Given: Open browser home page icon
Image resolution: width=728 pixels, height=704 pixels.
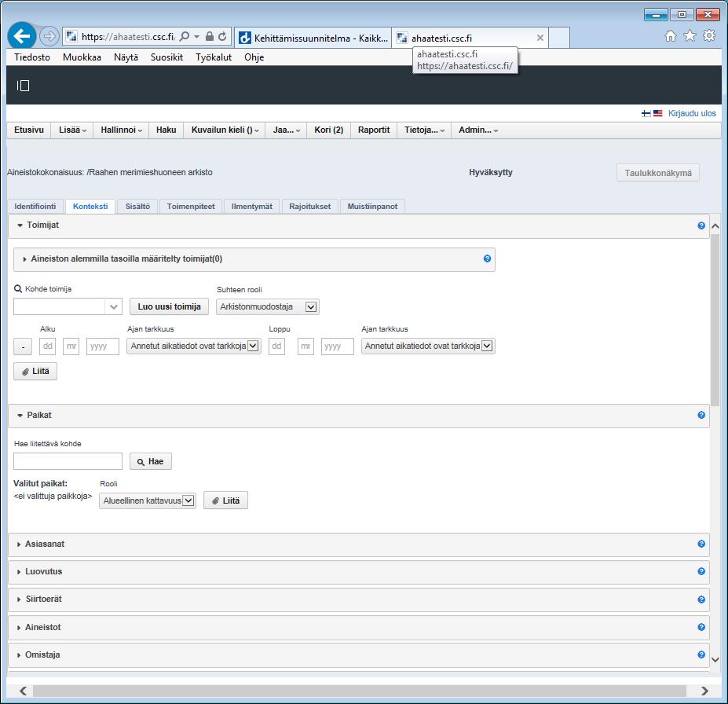Looking at the screenshot, I should (x=671, y=36).
